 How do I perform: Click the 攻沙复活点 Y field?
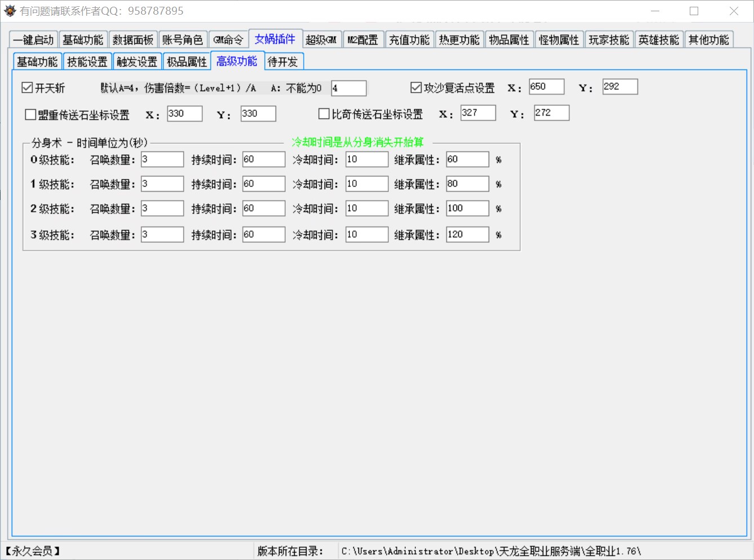(620, 86)
